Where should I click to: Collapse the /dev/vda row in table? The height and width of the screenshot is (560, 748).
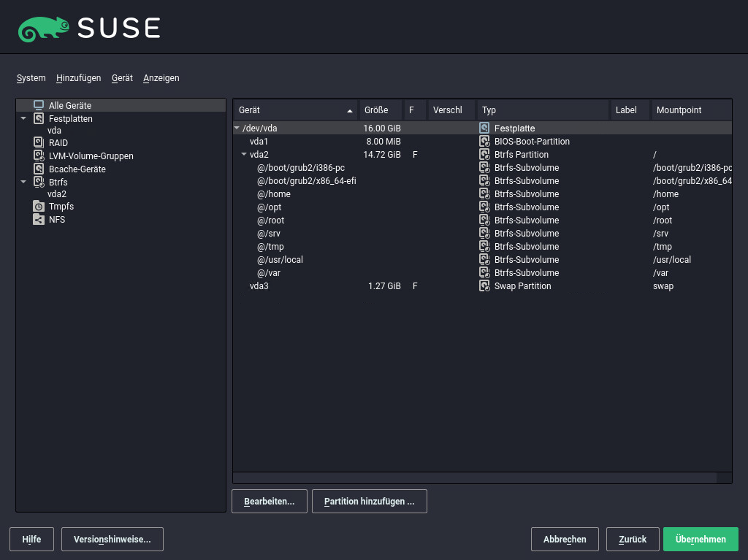(237, 129)
